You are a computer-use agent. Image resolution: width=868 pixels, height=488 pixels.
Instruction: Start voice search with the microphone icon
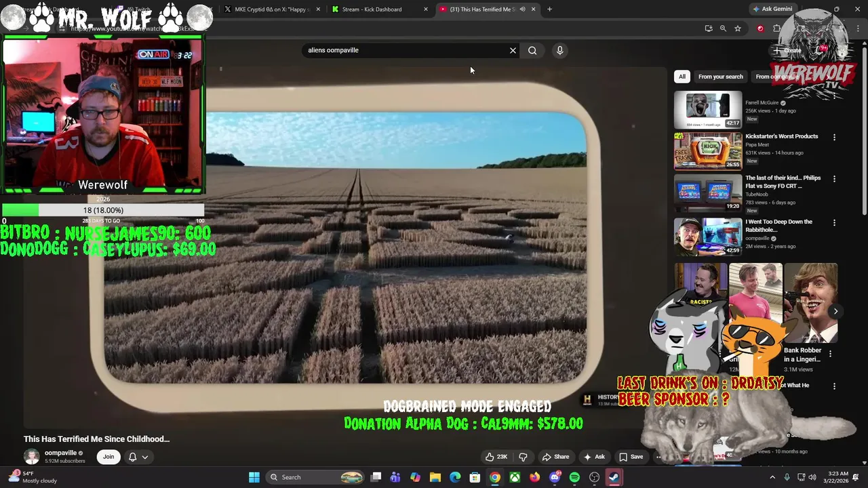pos(559,50)
